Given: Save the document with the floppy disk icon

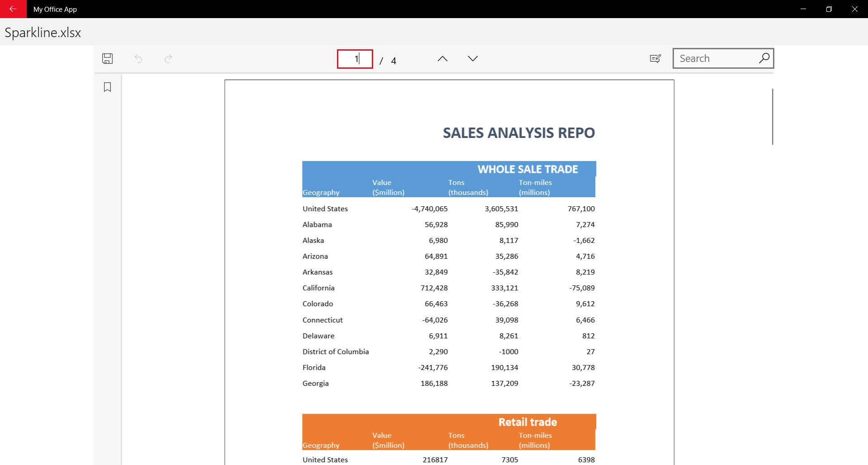Looking at the screenshot, I should 107,58.
